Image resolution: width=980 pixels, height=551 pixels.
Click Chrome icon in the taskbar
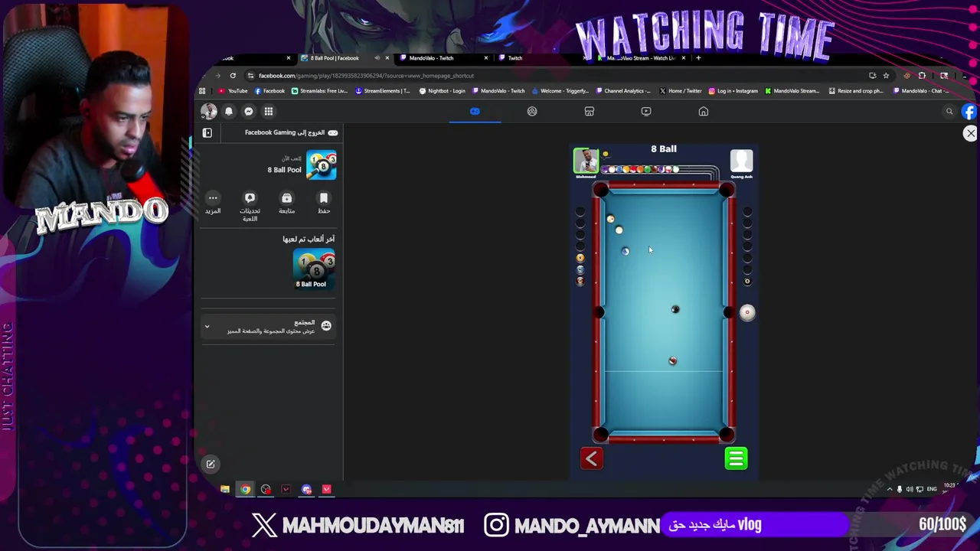(x=245, y=490)
